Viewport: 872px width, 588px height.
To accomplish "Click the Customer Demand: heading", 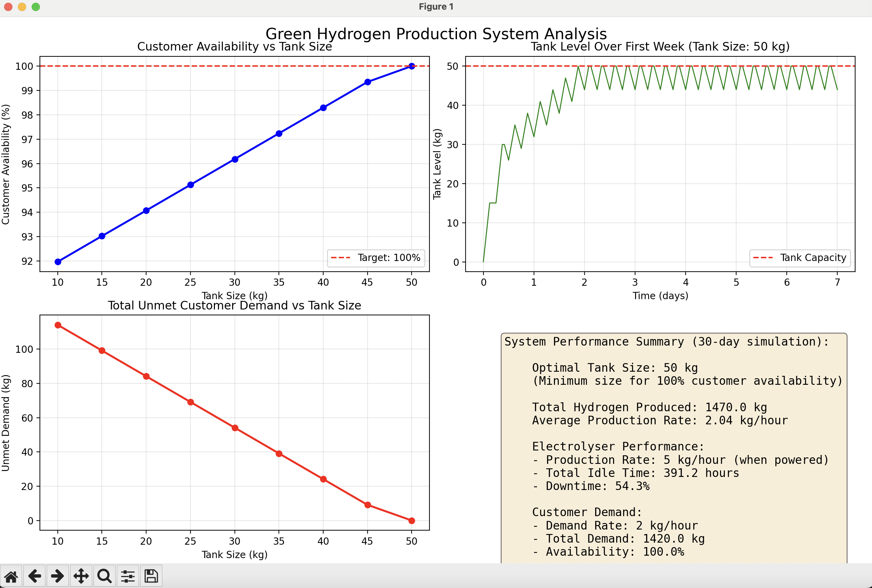I will point(587,512).
